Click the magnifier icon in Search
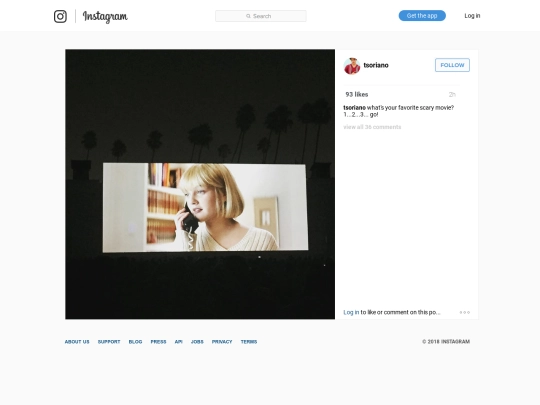The width and height of the screenshot is (540, 405). [x=248, y=16]
